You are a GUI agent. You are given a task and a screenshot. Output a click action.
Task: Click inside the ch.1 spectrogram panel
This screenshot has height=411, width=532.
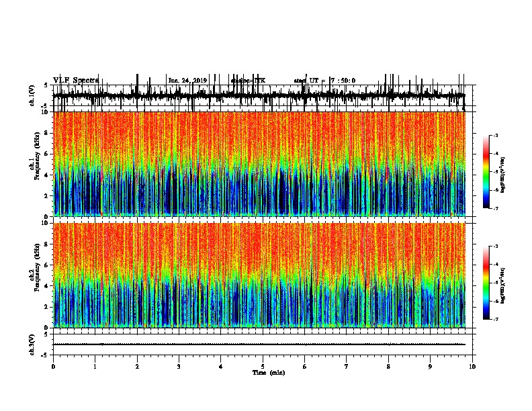coord(259,164)
